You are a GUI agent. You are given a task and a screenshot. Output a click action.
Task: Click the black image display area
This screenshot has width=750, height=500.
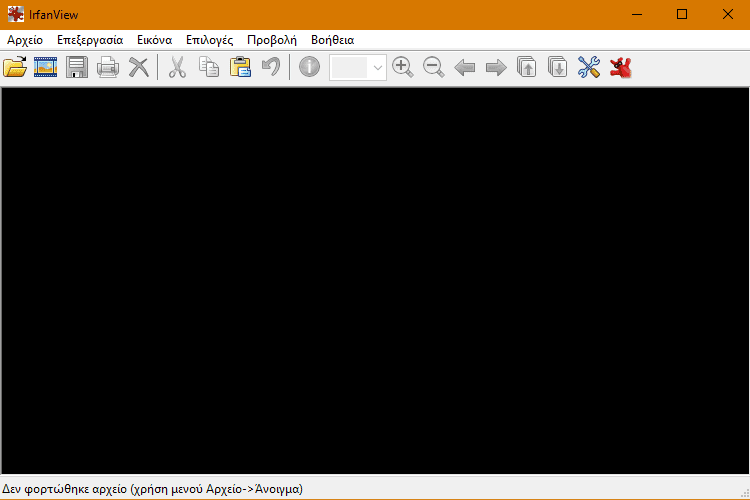[375, 281]
